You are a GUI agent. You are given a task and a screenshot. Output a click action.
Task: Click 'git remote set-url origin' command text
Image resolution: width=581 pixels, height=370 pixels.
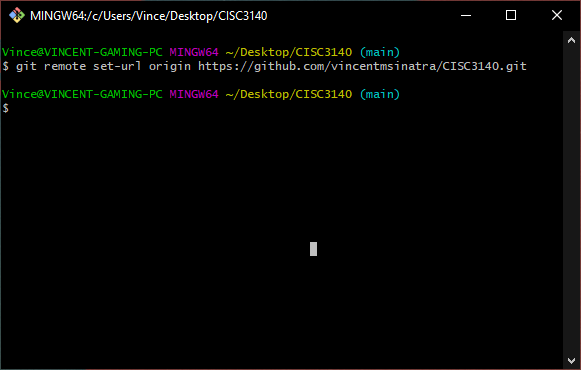[x=103, y=66]
